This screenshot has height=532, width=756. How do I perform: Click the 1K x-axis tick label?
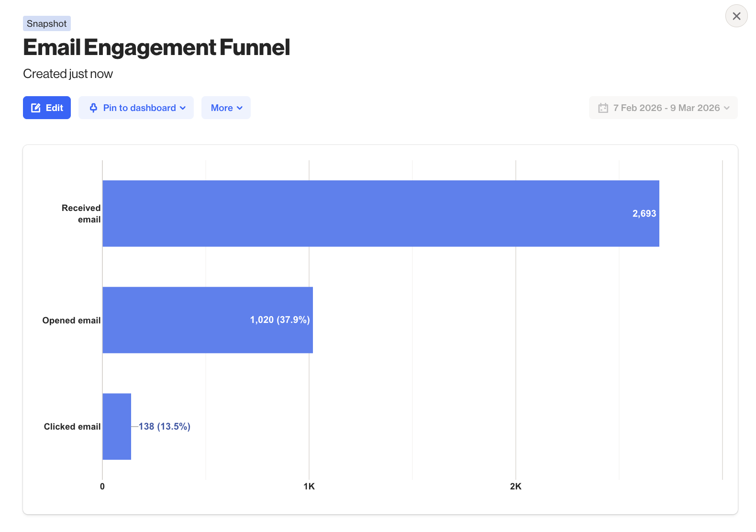tap(309, 486)
